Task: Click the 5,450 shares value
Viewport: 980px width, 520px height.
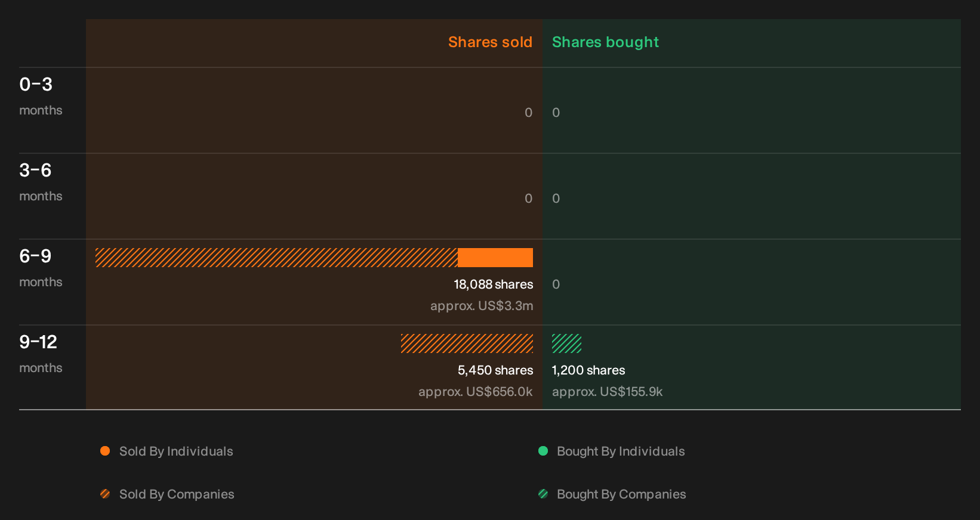Action: pyautogui.click(x=495, y=370)
